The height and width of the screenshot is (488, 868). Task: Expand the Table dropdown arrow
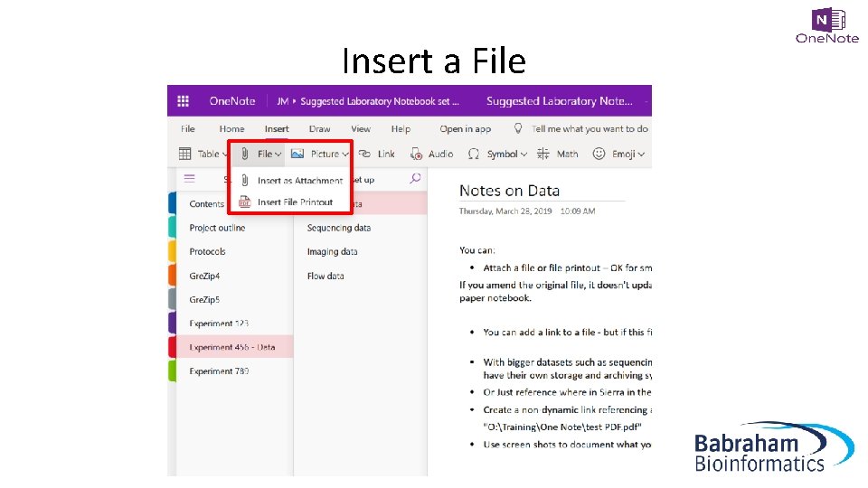point(225,155)
